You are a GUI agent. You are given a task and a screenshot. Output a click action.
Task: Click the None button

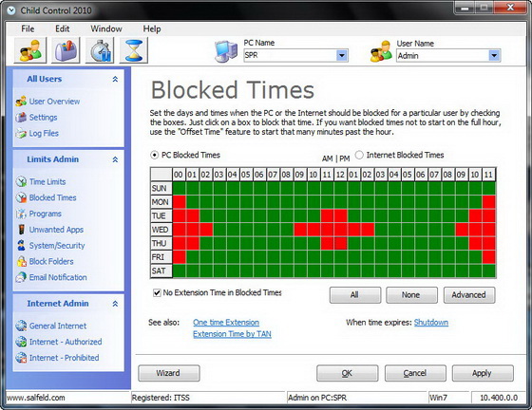[x=411, y=295]
